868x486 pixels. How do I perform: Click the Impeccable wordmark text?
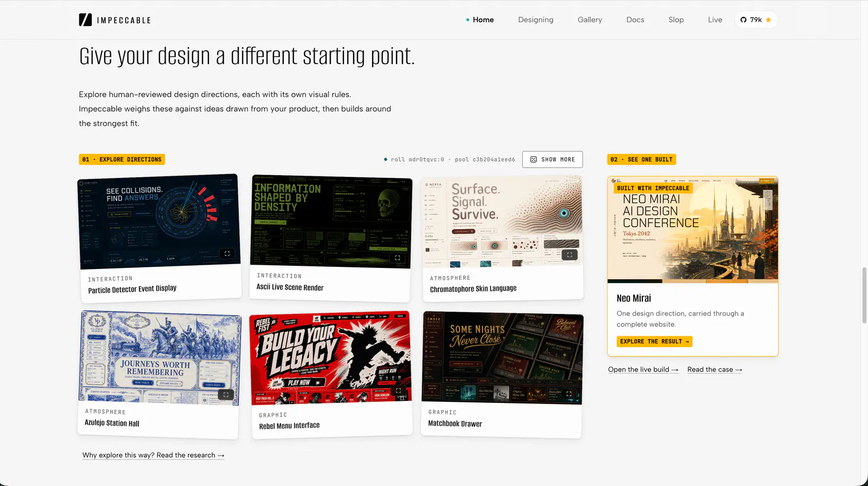point(124,20)
